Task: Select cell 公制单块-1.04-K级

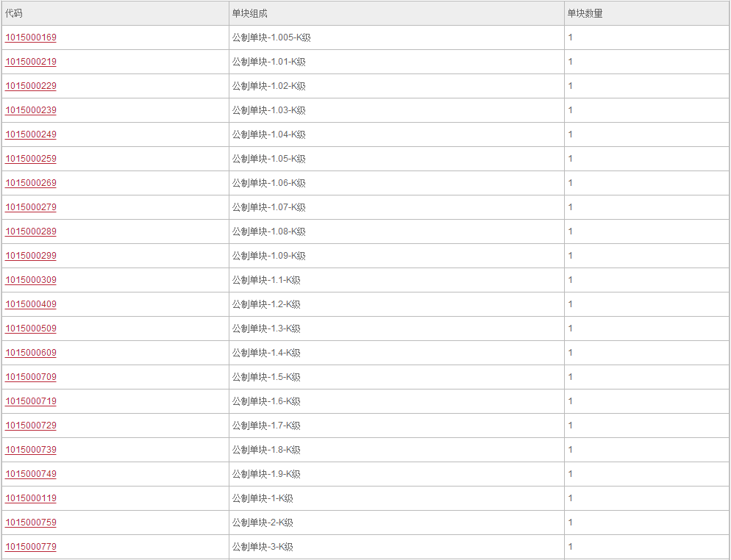Action: coord(396,134)
